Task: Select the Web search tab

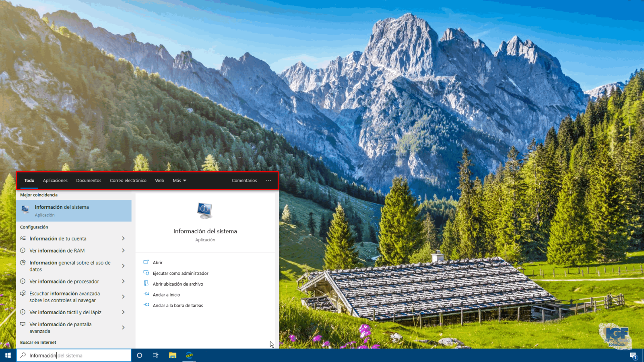Action: click(159, 181)
